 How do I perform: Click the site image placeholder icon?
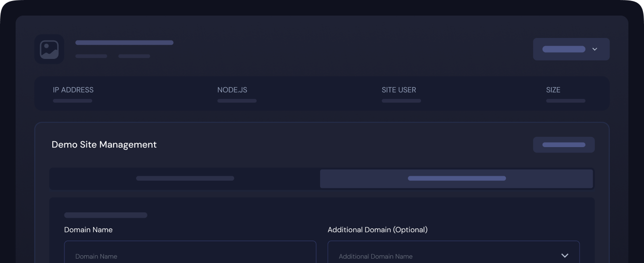click(x=49, y=49)
